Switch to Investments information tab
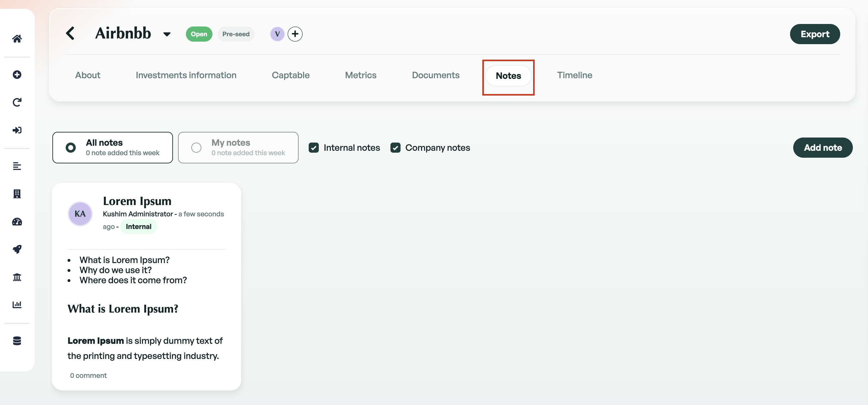 pos(186,75)
